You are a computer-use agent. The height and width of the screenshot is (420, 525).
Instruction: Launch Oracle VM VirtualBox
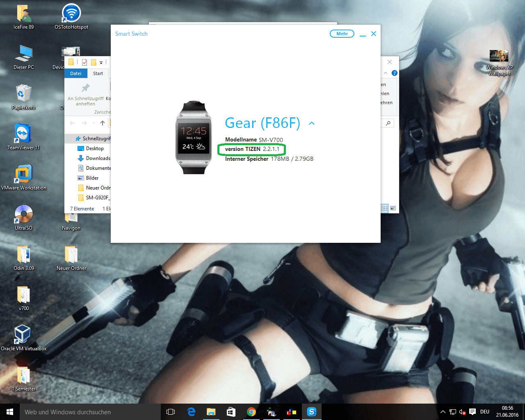(x=24, y=338)
